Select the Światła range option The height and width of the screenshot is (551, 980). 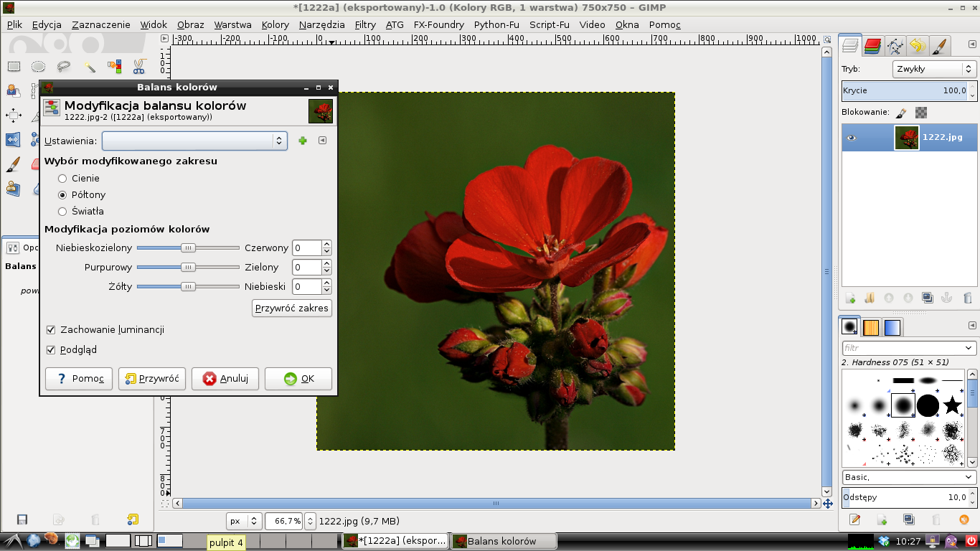62,212
